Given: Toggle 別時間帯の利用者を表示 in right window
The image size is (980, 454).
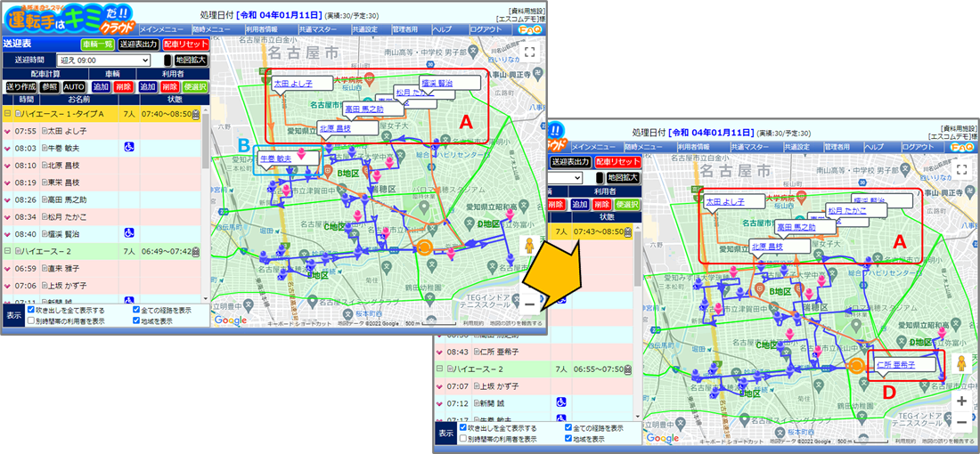Looking at the screenshot, I should pos(463,439).
